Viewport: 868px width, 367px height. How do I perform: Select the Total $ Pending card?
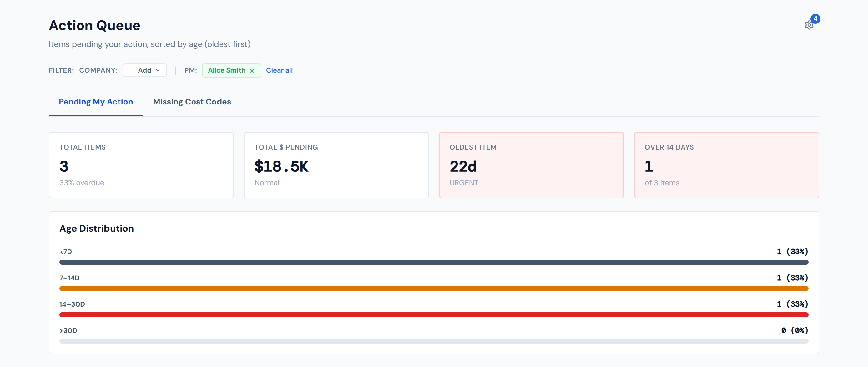coord(336,165)
